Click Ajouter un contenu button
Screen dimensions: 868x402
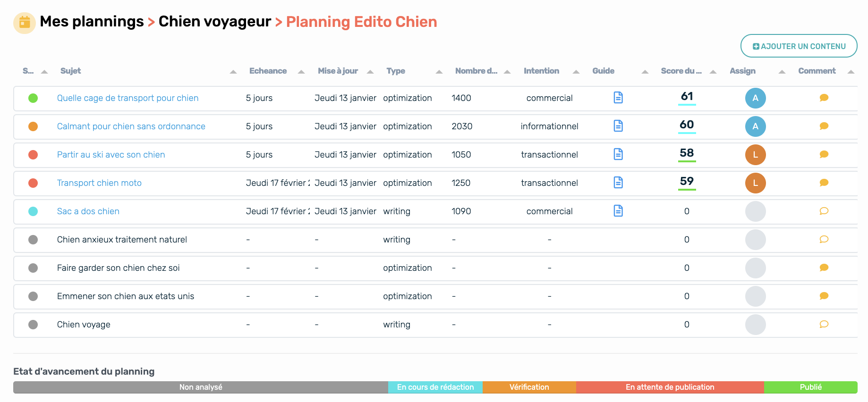click(799, 46)
